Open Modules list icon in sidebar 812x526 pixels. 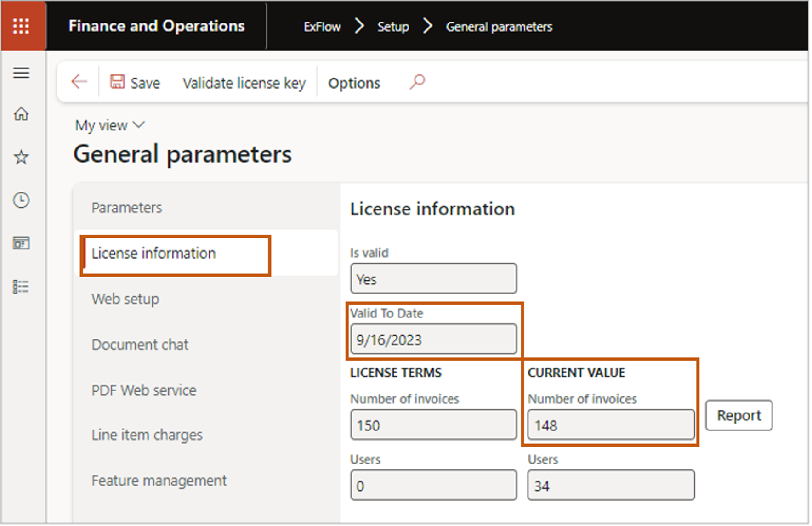point(21,287)
